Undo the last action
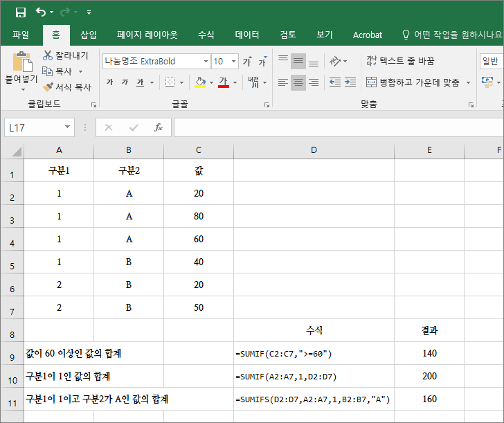This screenshot has height=423, width=504. (41, 12)
